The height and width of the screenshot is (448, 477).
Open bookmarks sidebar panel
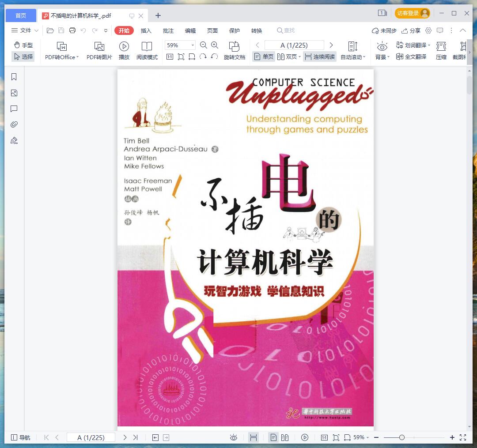pos(14,77)
